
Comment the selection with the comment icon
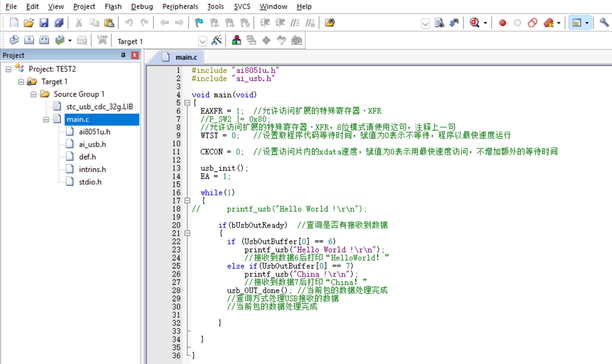[x=295, y=23]
